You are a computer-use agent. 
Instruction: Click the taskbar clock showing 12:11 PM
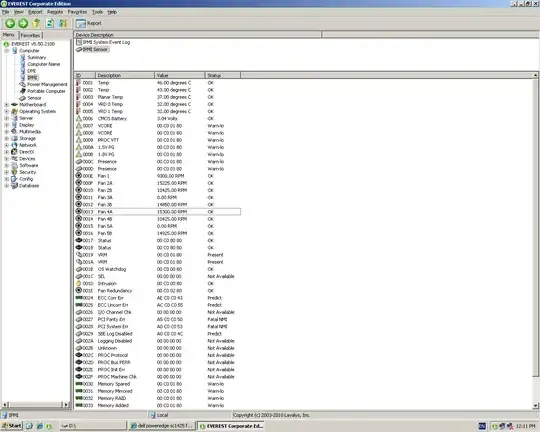[526, 426]
